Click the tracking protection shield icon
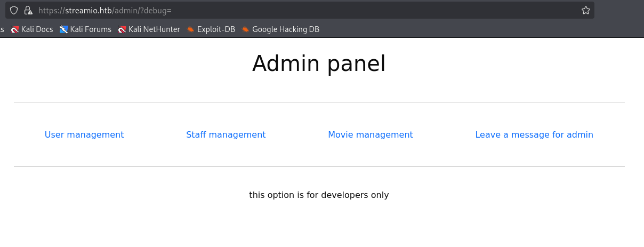This screenshot has width=644, height=247. [x=14, y=10]
